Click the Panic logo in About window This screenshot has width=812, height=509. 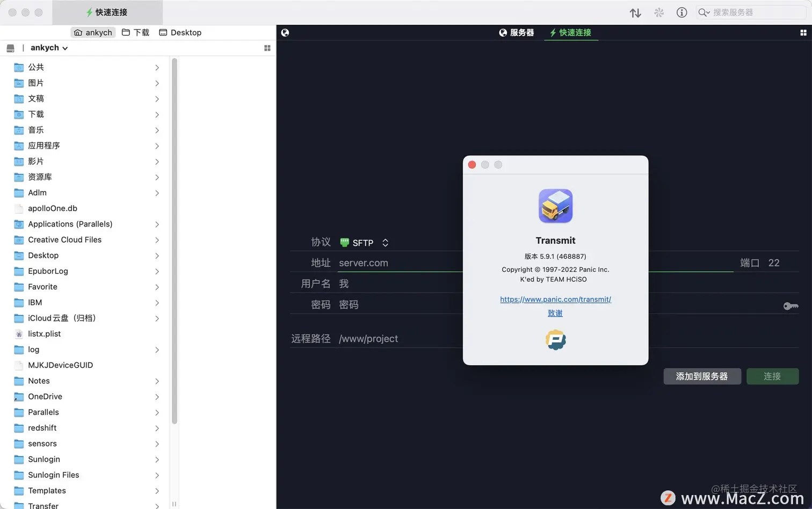click(x=556, y=340)
